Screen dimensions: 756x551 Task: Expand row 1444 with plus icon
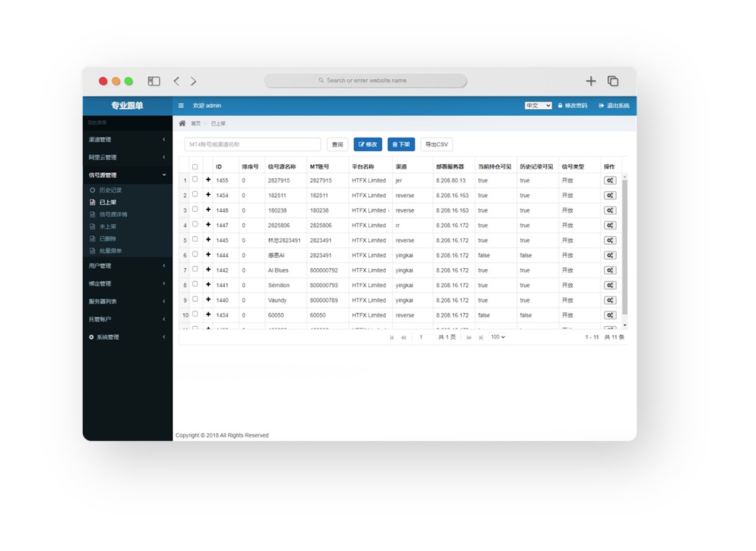[x=208, y=254]
